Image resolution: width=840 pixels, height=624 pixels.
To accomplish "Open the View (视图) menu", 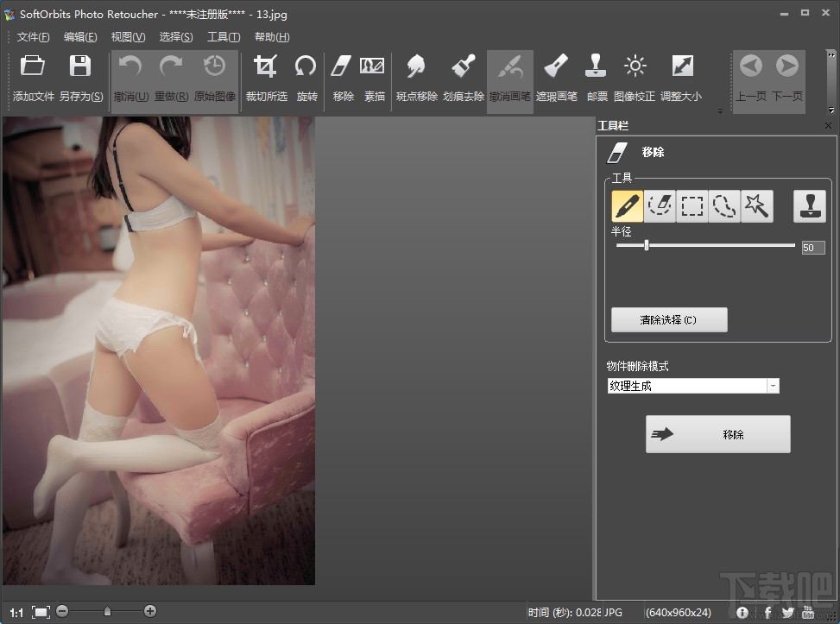I will tap(128, 37).
